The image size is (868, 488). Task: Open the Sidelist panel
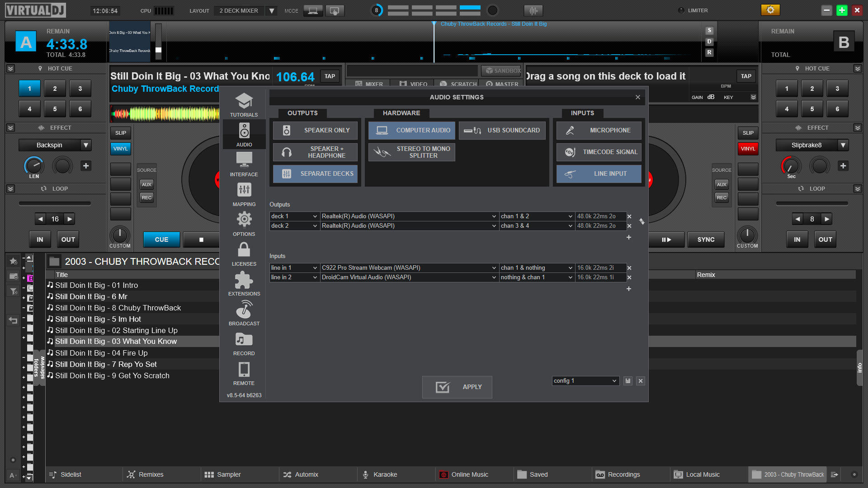tap(66, 474)
